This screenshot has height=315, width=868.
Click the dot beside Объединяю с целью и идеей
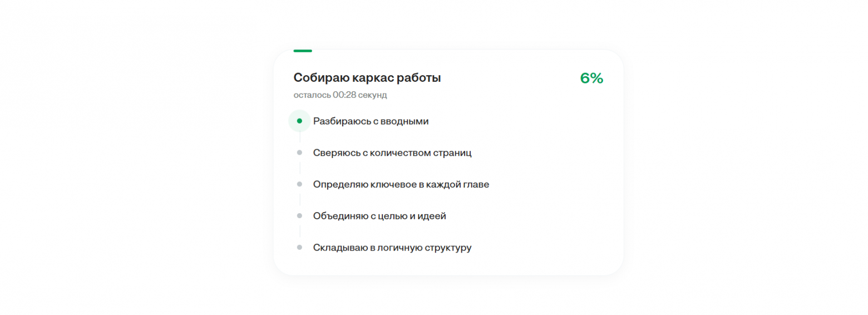[299, 216]
